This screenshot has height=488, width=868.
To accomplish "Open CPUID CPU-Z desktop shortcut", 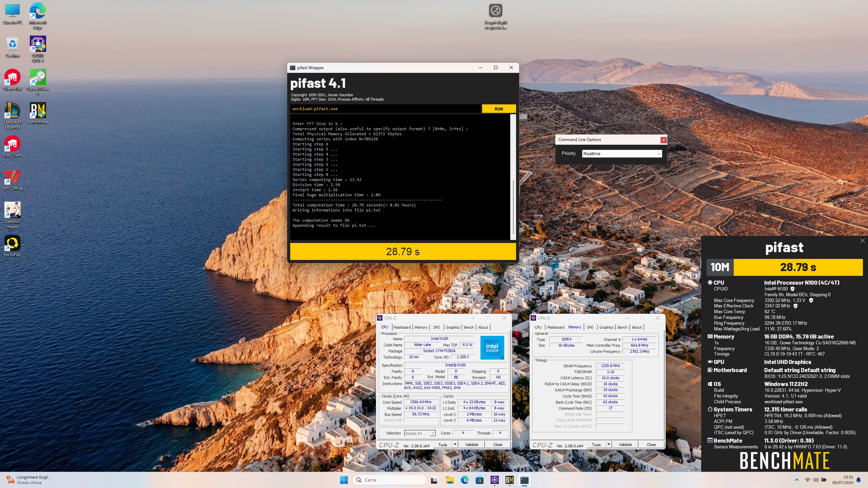I will pos(38,49).
